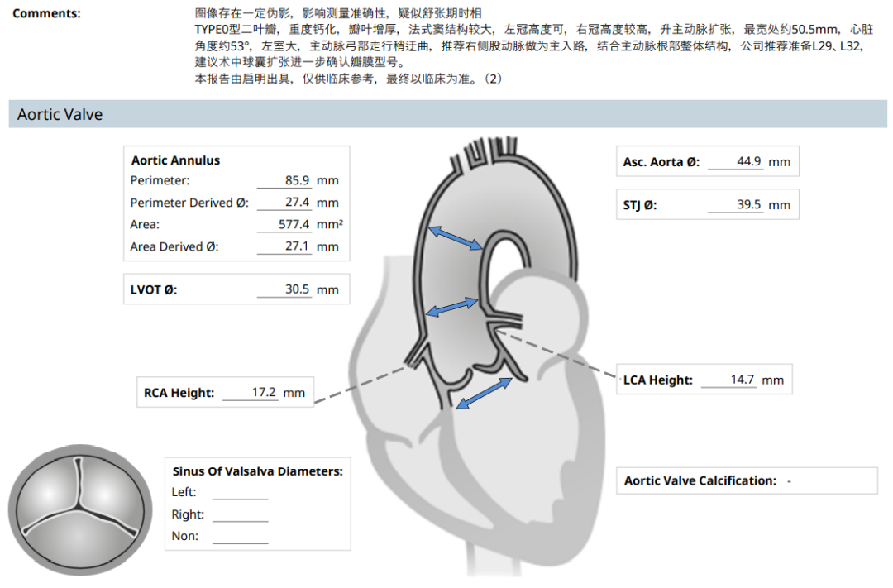Click the empty Left sinus diameter field

point(241,493)
